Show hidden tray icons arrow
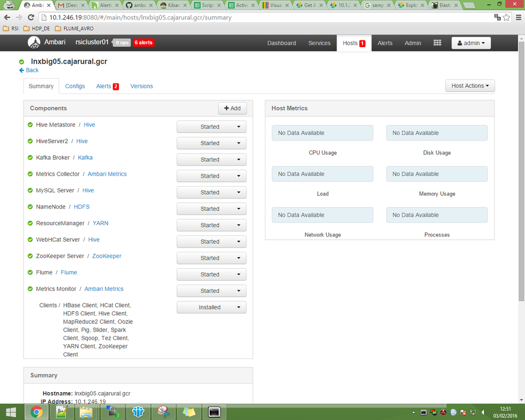This screenshot has height=420, width=525. (414, 412)
